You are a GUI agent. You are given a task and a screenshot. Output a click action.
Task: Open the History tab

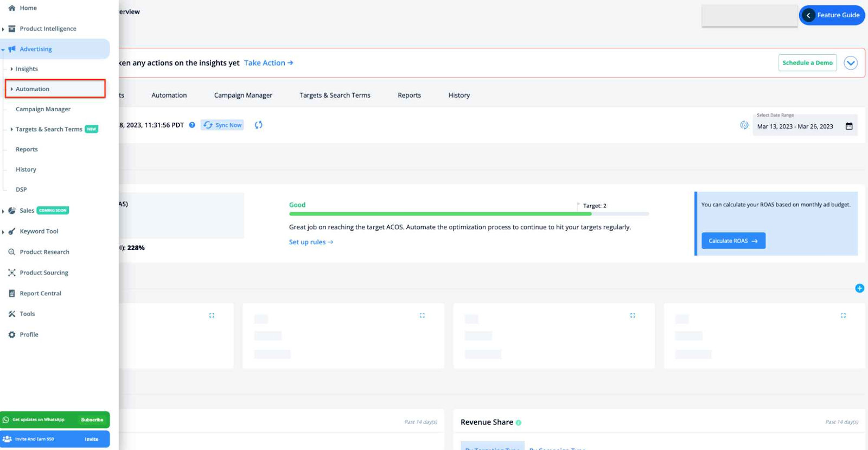coord(459,96)
